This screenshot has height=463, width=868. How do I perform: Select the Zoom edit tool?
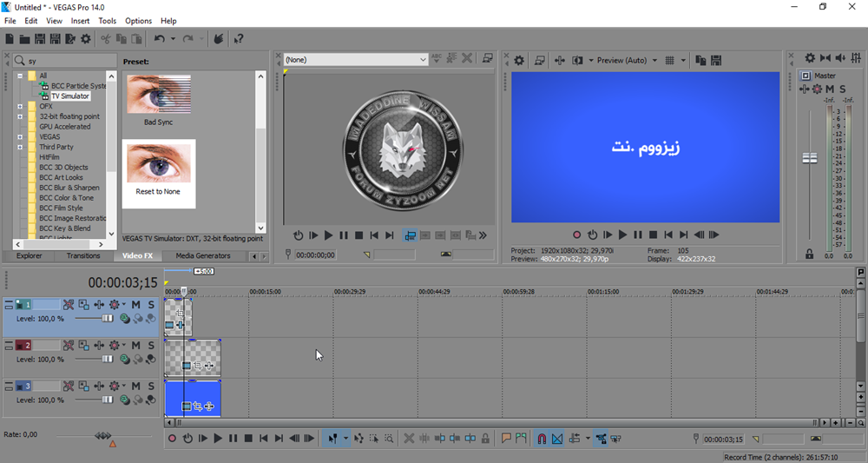tap(389, 439)
